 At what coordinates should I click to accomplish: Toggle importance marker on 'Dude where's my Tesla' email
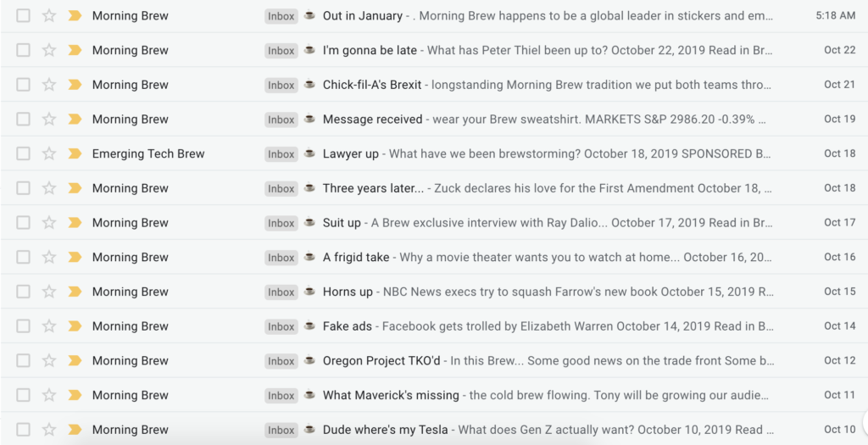coord(75,430)
